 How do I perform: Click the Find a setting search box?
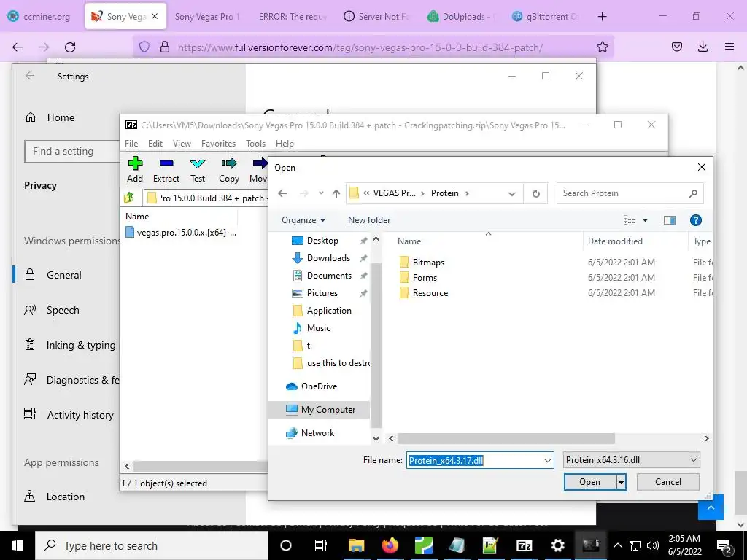pyautogui.click(x=71, y=152)
